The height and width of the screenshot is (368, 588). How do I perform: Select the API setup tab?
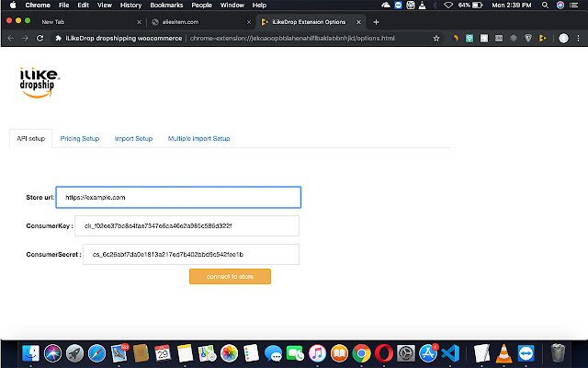point(30,139)
